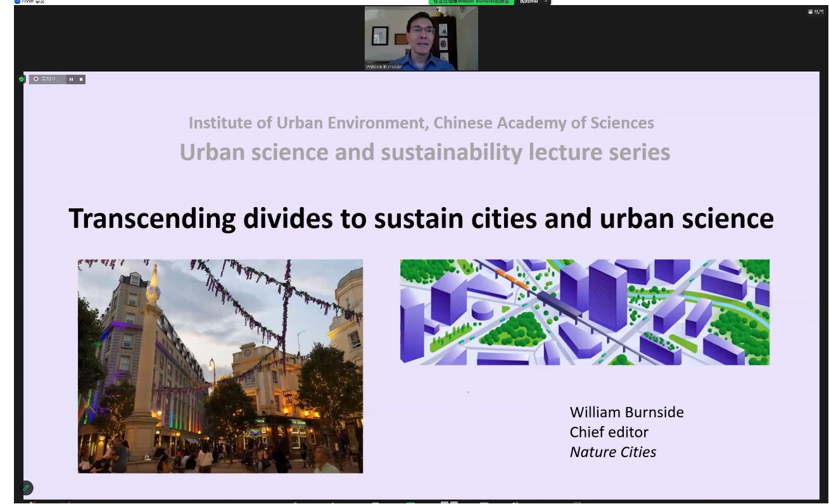829x504 pixels.
Task: Click the slide title 'Transcending divides to sustain cities'
Action: click(421, 218)
